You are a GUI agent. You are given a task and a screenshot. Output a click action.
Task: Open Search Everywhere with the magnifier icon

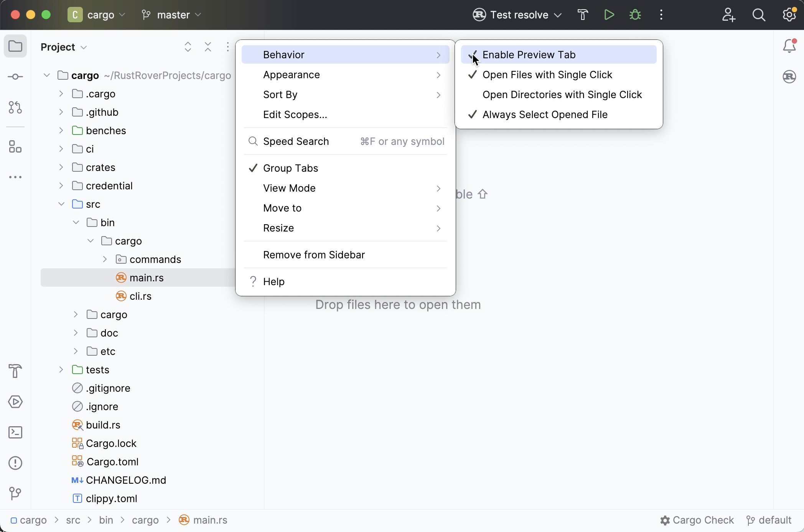point(759,15)
